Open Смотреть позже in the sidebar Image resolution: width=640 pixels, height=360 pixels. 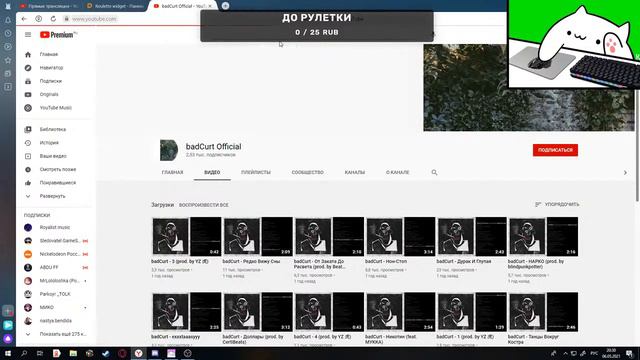58,169
